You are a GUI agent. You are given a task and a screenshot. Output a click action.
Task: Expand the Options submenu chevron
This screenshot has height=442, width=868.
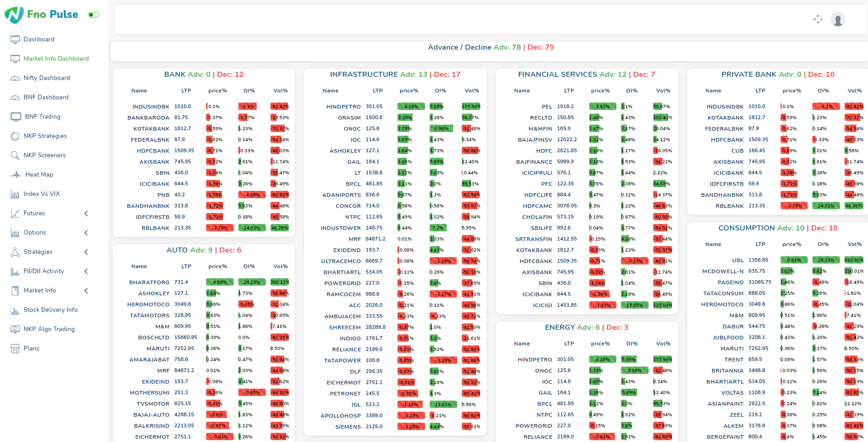tap(86, 233)
